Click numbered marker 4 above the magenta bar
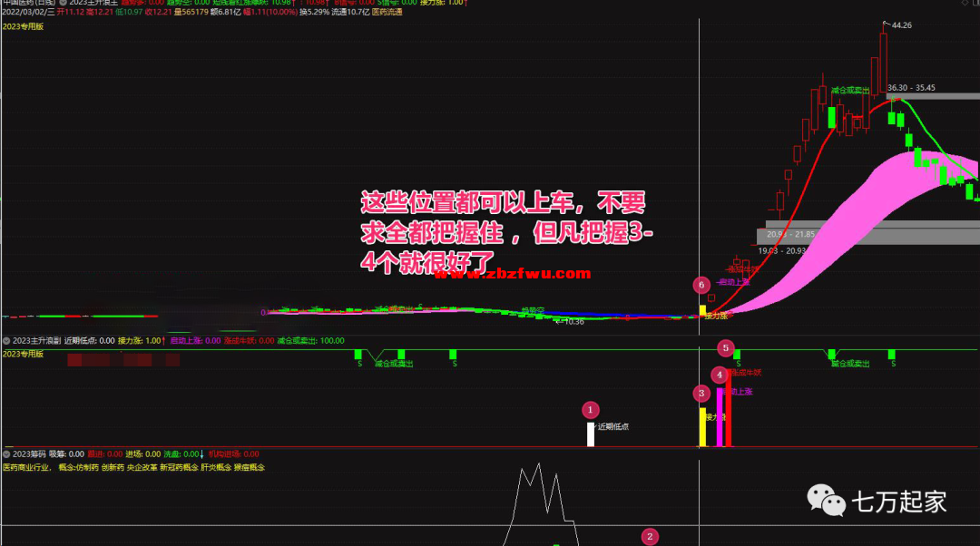The height and width of the screenshot is (546, 980). [x=720, y=374]
